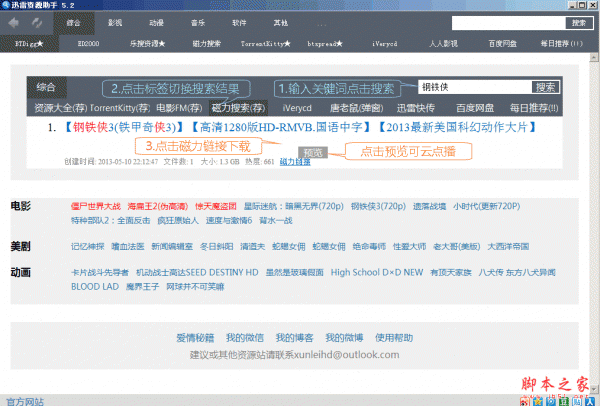Click the 使用帮助 help link
The height and width of the screenshot is (406, 600).
[x=394, y=338]
